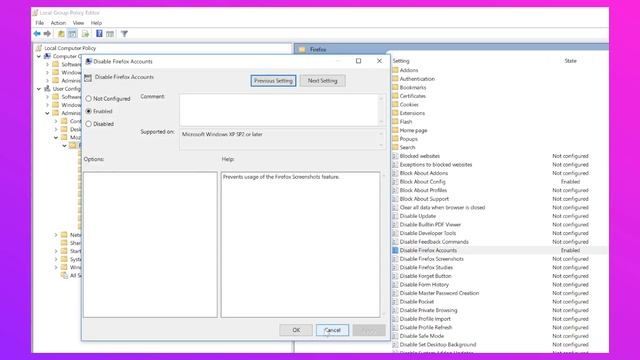Select Clear all data when browser is closed
This screenshot has width=640, height=360.
pyautogui.click(x=499, y=207)
